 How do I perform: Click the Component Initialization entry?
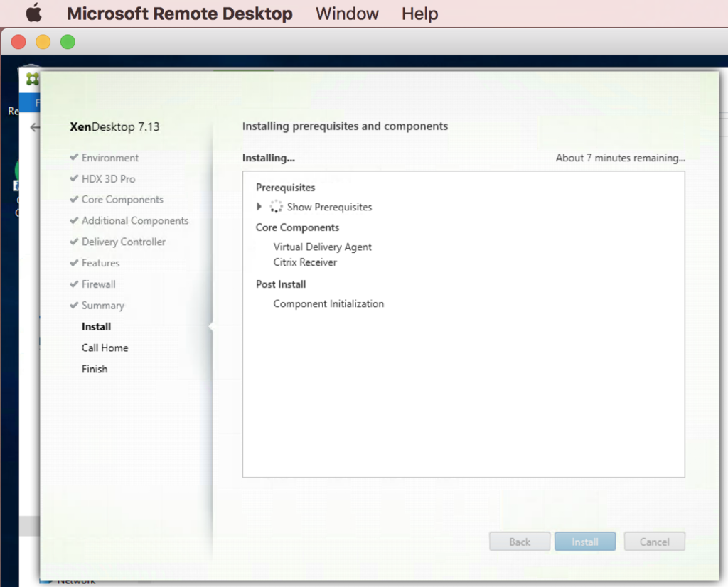[x=328, y=303]
